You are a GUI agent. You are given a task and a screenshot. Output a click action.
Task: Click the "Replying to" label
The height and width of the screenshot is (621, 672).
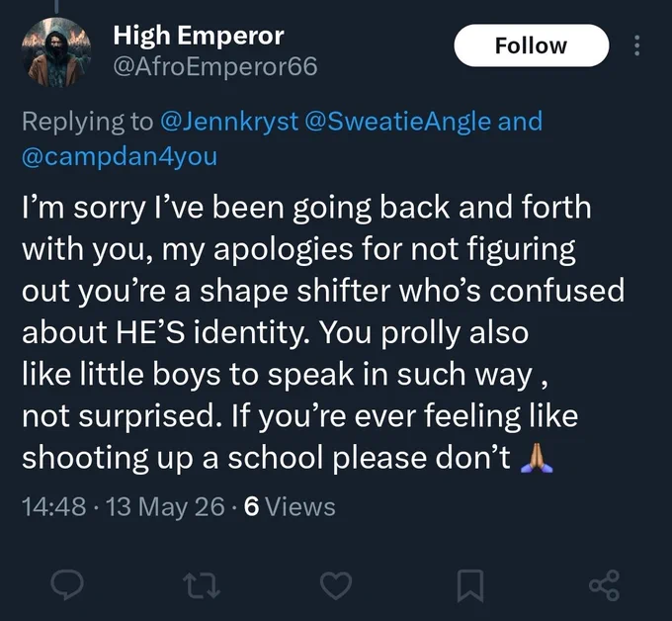click(x=87, y=122)
